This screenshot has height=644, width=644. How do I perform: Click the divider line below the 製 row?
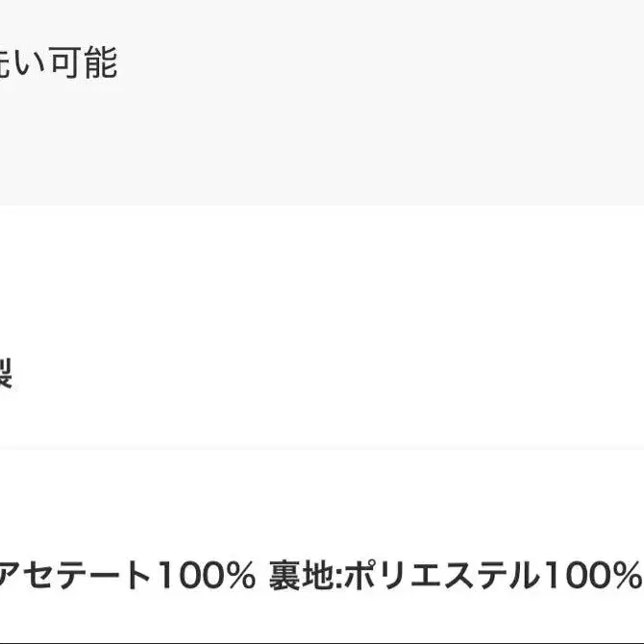(x=322, y=449)
